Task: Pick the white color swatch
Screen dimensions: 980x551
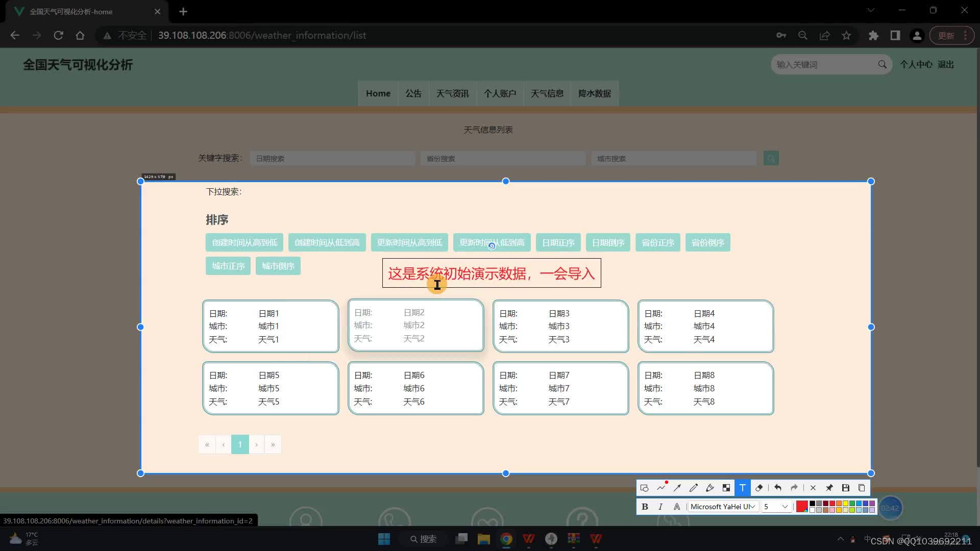Action: point(813,510)
